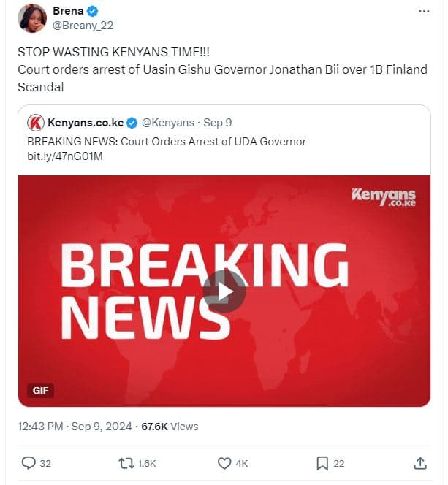Click the Kenyans.co.ke watermark logo in image

click(x=383, y=197)
